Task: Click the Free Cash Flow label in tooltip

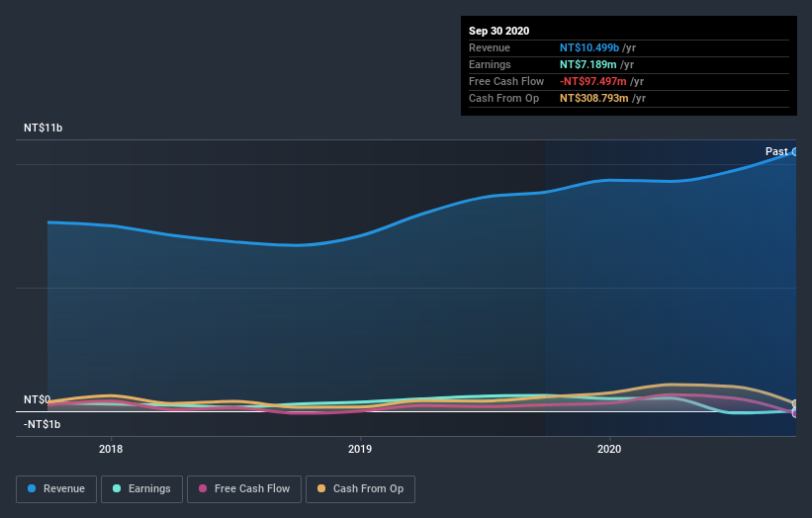Action: (506, 81)
